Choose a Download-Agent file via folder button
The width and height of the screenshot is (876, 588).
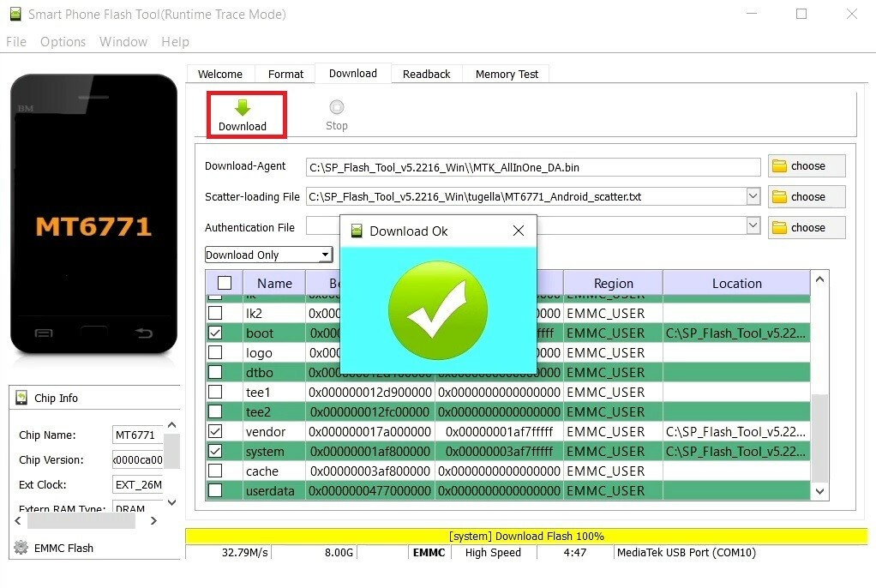[x=807, y=166]
